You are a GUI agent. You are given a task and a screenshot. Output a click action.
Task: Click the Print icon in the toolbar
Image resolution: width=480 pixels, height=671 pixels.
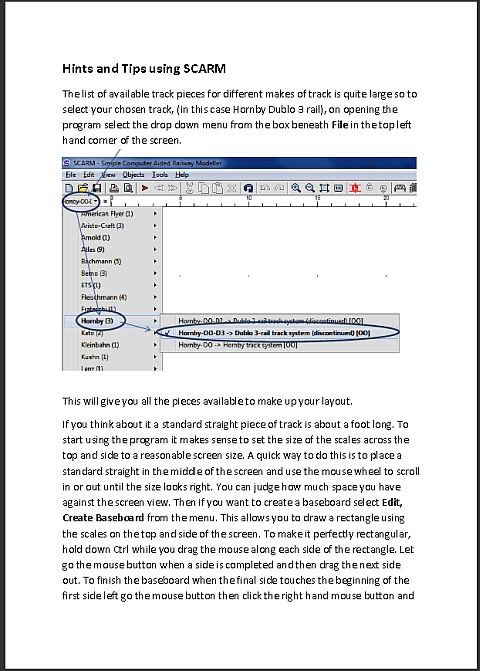click(x=114, y=188)
